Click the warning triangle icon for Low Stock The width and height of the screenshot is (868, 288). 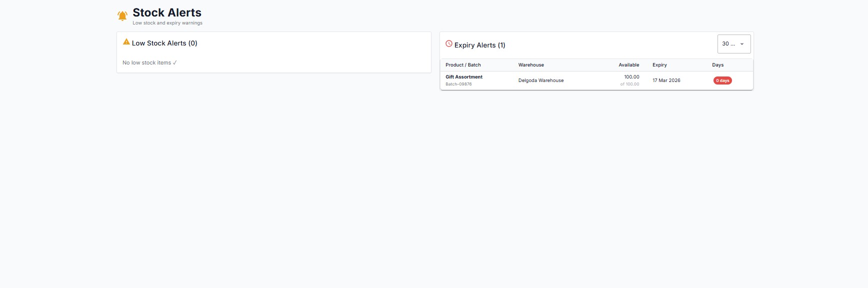126,42
